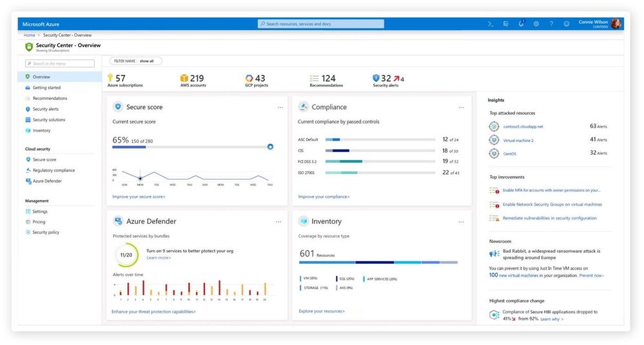Image resolution: width=644 pixels, height=345 pixels.
Task: Open Secure score card more options
Action: [x=280, y=107]
